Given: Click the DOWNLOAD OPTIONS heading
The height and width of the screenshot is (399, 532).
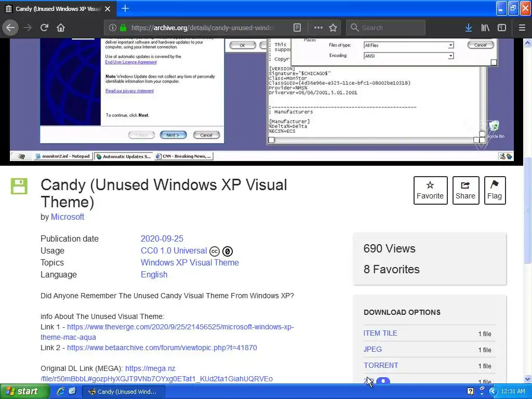Looking at the screenshot, I should click(402, 312).
